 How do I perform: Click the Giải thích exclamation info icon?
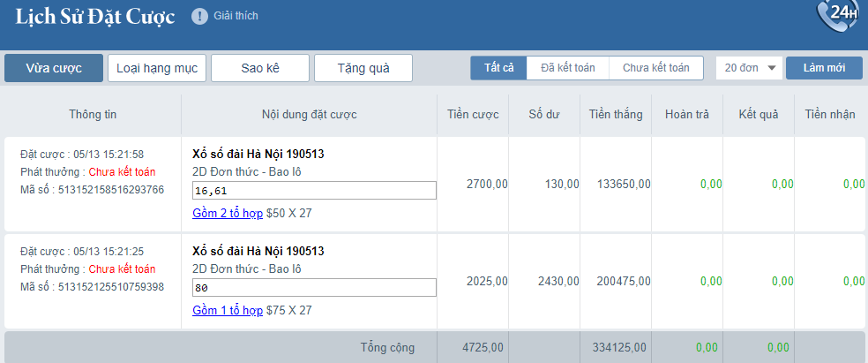point(200,16)
